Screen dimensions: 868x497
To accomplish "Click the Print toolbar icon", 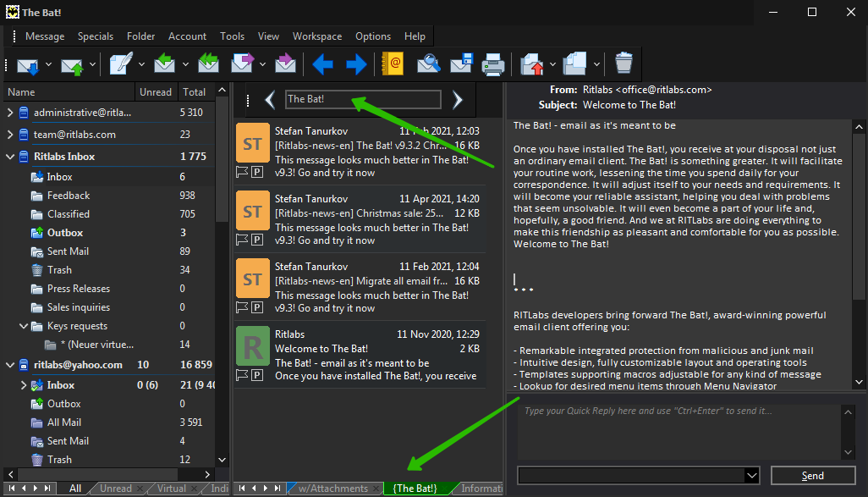I will click(x=493, y=64).
